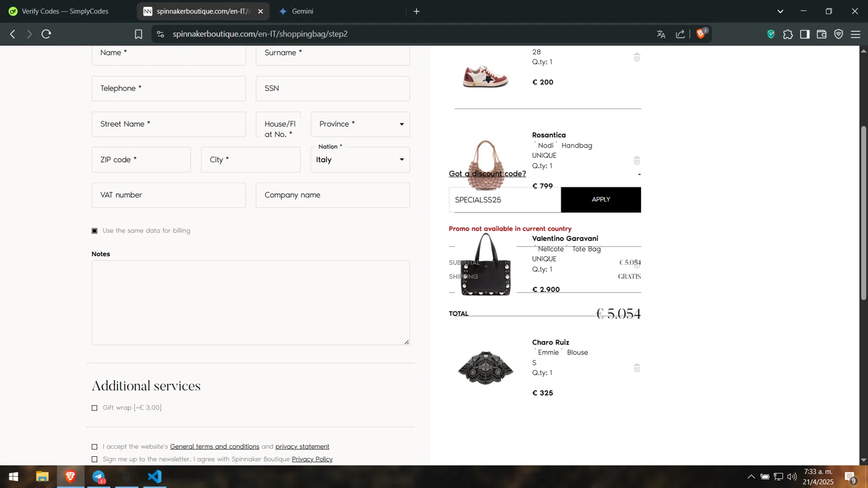This screenshot has height=488, width=868.
Task: Accept the General terms and conditions checkbox
Action: [94, 446]
